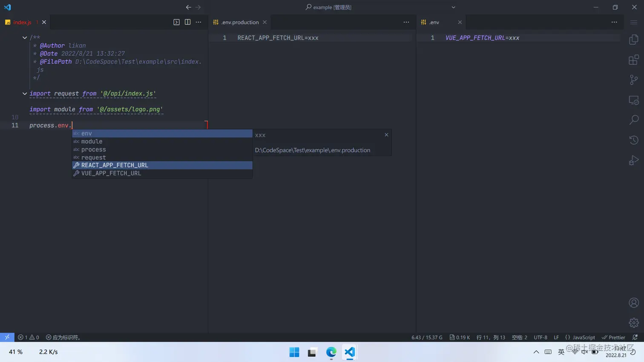Open the Manage settings gear

[x=634, y=322]
